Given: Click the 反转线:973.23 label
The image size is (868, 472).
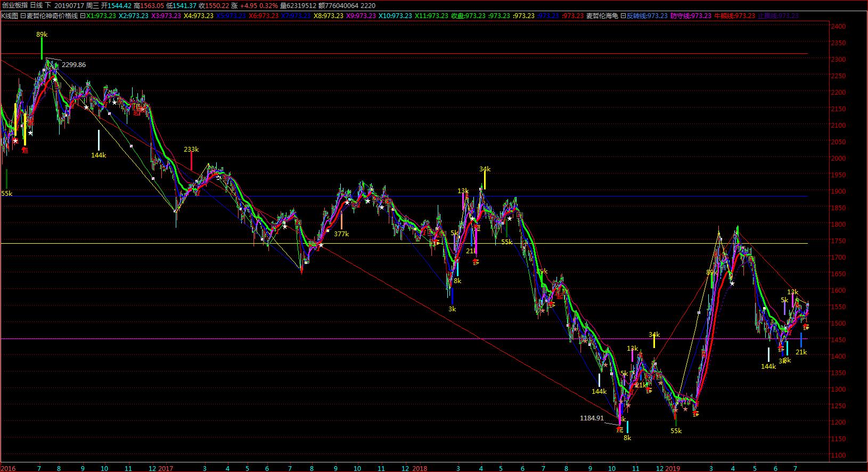Looking at the screenshot, I should tap(647, 16).
